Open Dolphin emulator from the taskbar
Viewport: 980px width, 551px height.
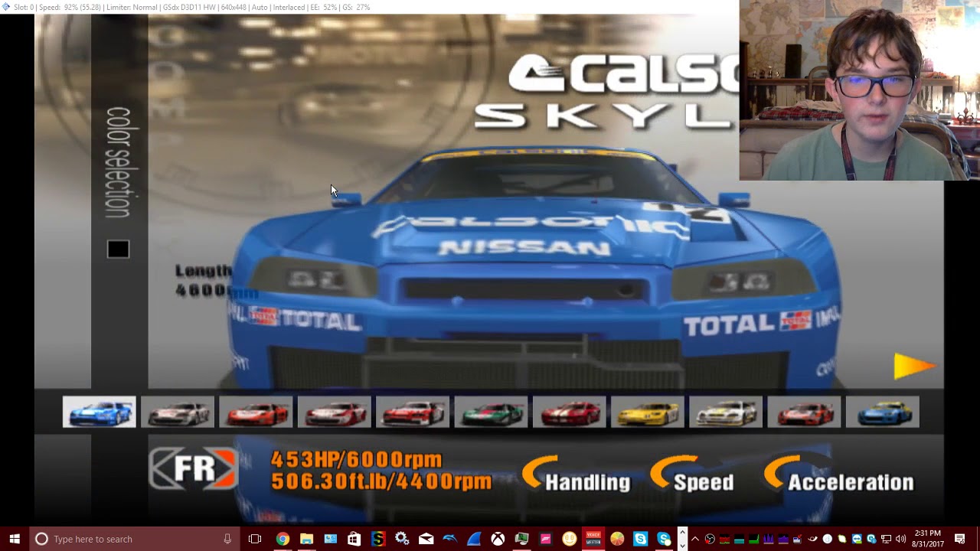coord(449,539)
